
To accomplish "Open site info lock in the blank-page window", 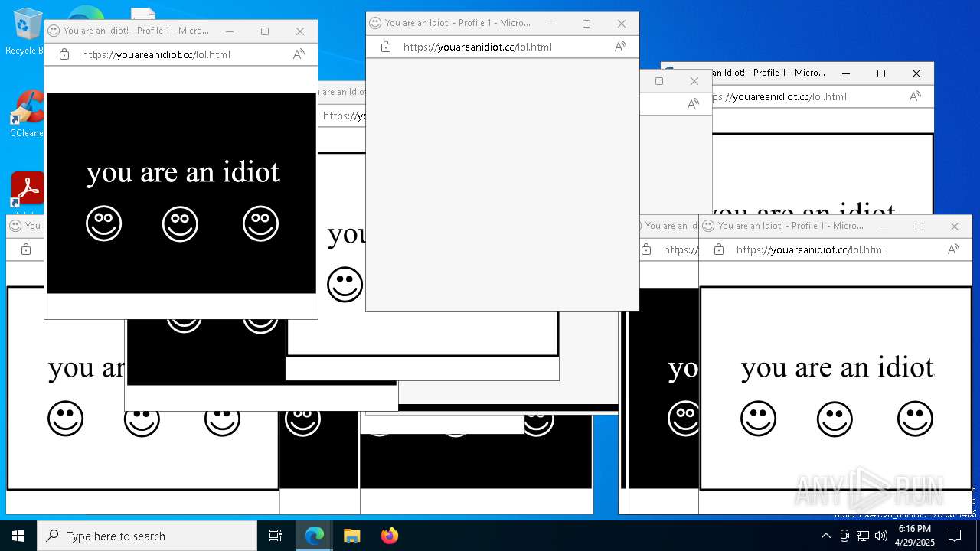I will tap(386, 47).
